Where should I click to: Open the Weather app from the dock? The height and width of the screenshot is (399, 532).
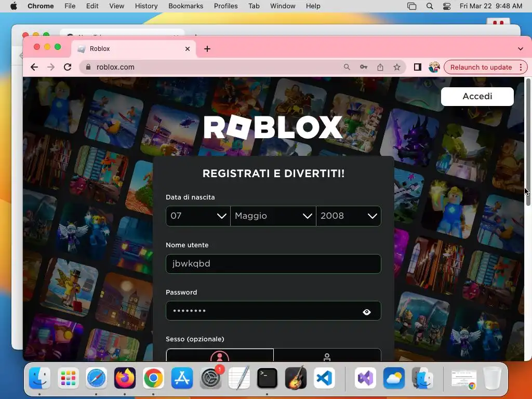point(394,378)
